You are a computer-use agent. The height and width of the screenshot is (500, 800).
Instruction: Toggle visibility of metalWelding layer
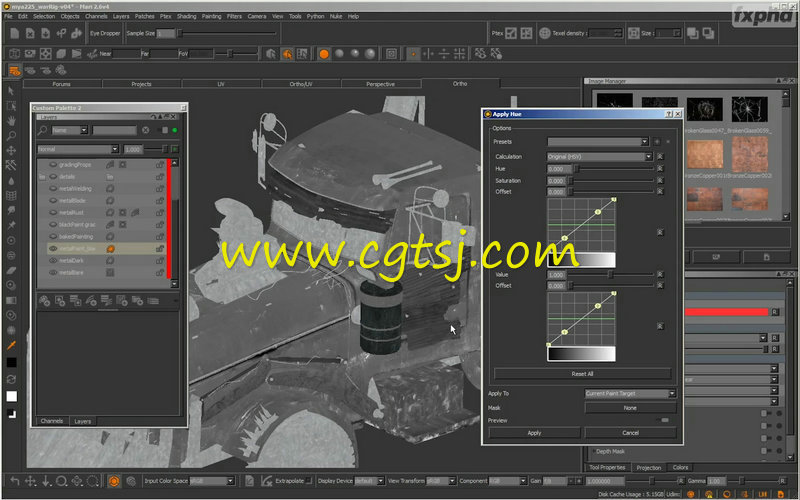tap(53, 189)
